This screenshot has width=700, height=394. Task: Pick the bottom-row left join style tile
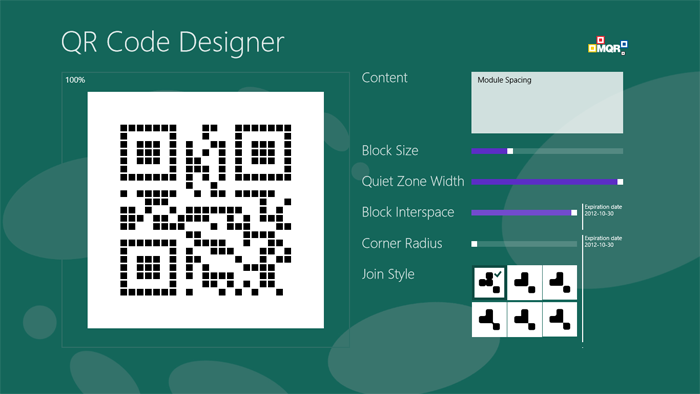coord(489,319)
